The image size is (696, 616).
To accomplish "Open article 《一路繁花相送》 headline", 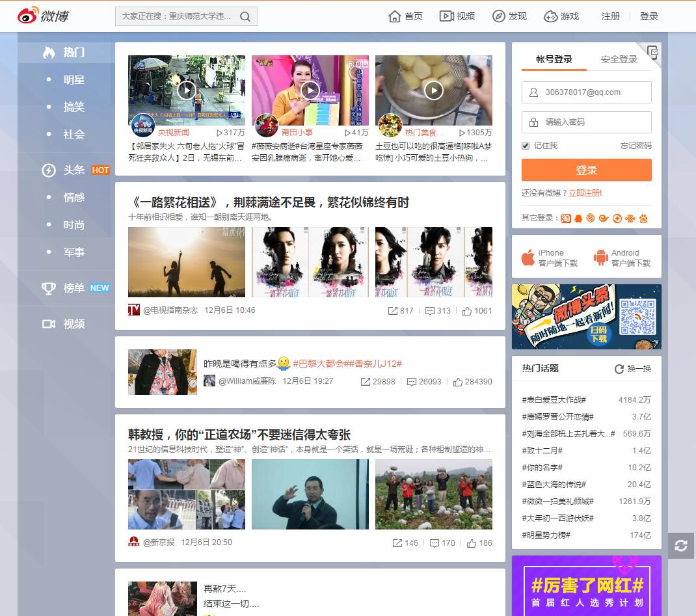I will point(269,203).
